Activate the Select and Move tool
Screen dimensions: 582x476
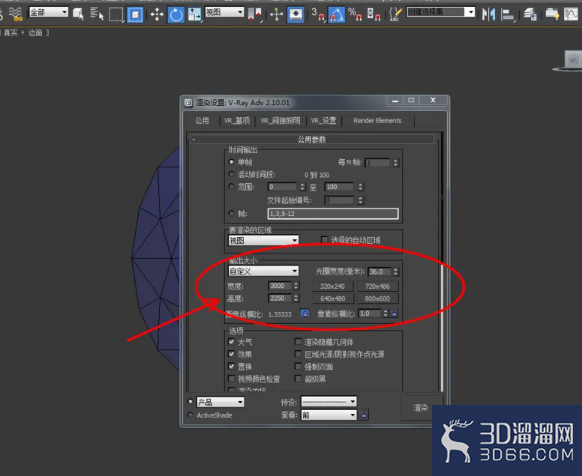tap(157, 15)
